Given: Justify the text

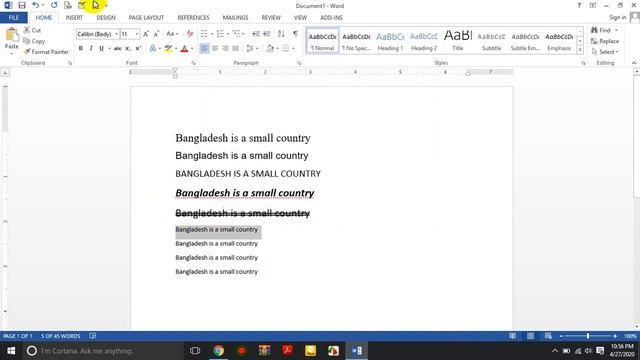Looking at the screenshot, I should 236,49.
